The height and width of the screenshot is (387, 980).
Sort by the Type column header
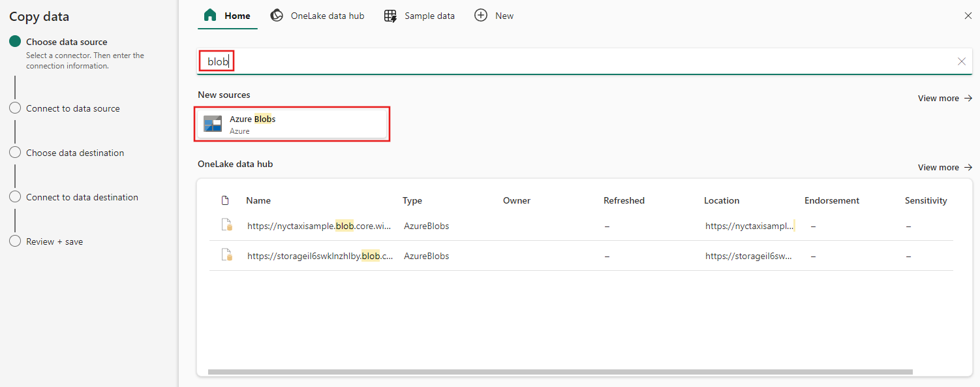(x=412, y=201)
